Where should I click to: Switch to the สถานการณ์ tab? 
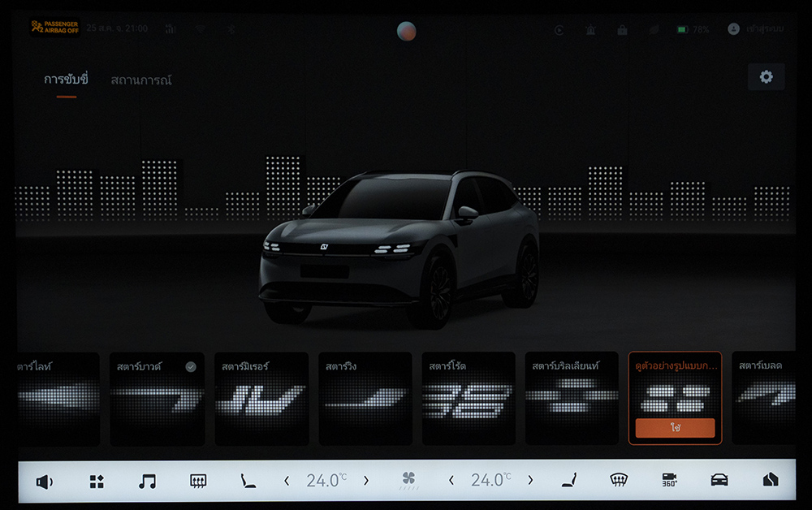click(141, 80)
